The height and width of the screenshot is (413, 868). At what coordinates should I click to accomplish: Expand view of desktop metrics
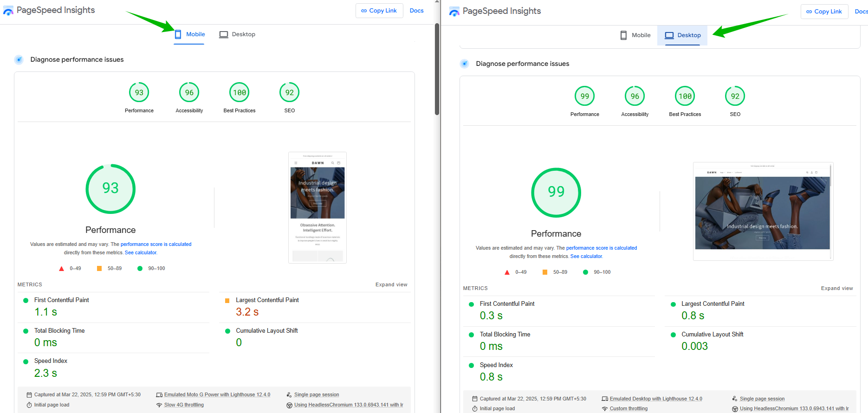(837, 289)
